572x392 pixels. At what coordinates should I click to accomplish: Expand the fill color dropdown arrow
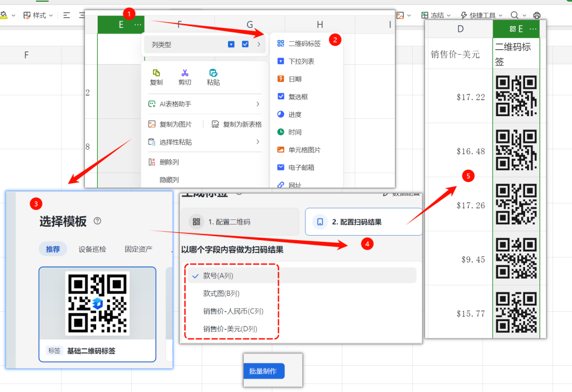click(x=13, y=15)
